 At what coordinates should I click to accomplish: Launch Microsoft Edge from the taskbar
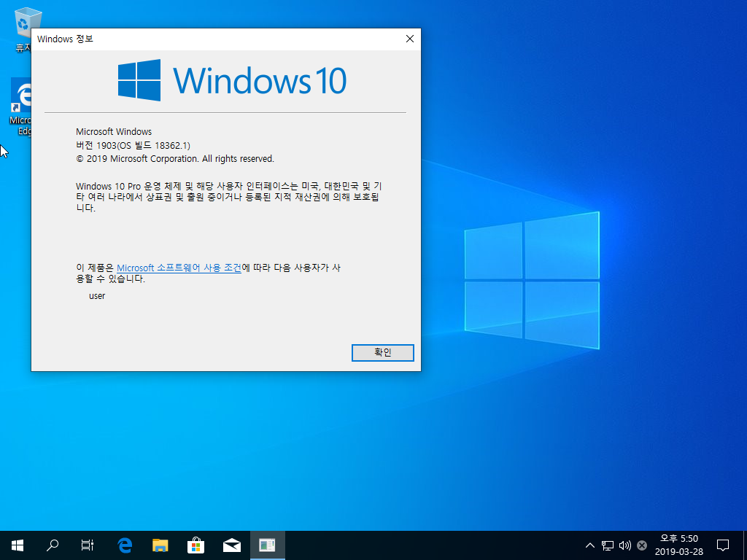(125, 545)
